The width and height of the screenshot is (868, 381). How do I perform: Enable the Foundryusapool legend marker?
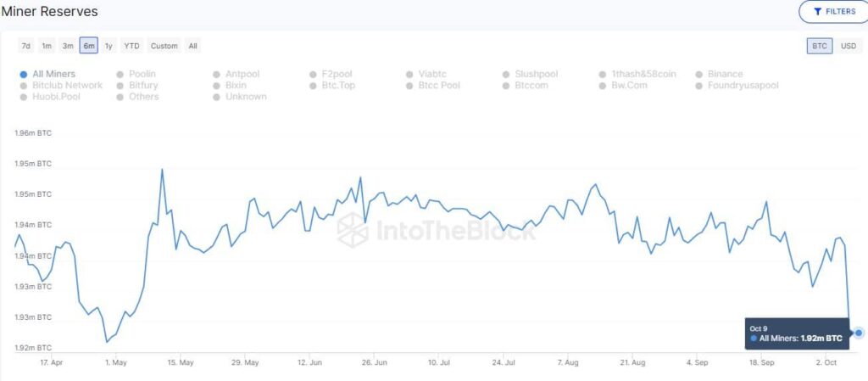click(699, 86)
